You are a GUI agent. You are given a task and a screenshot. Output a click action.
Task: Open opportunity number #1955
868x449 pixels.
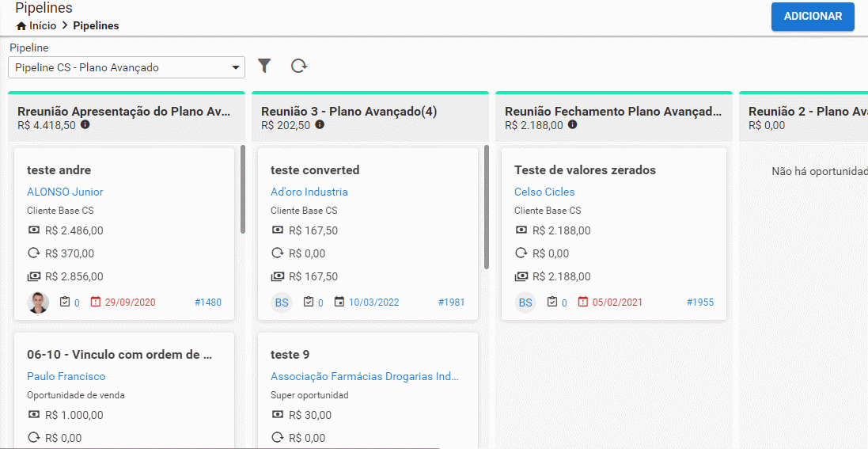pyautogui.click(x=700, y=303)
